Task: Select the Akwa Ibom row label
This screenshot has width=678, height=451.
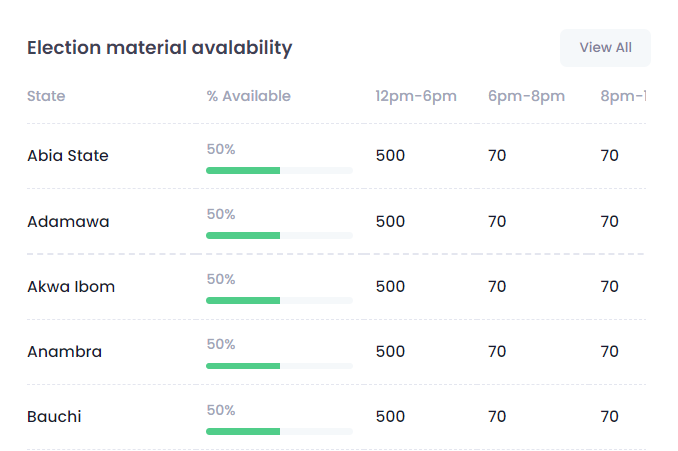Action: click(x=71, y=287)
